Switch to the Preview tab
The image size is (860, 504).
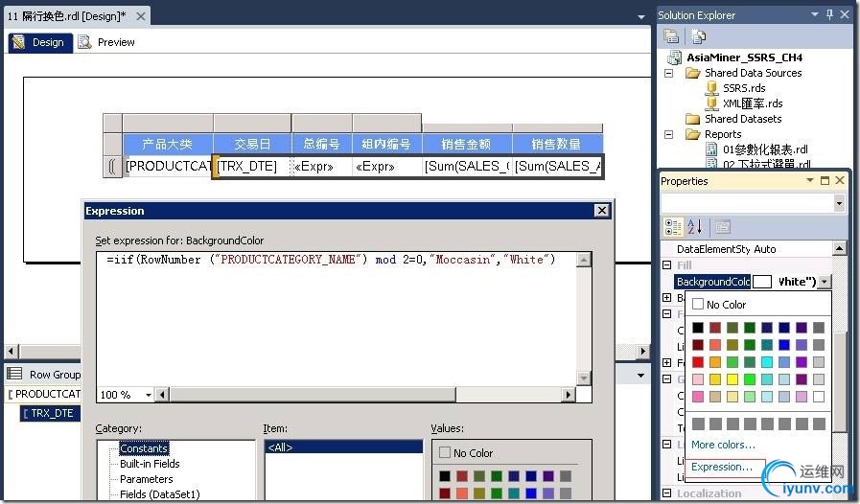pyautogui.click(x=106, y=42)
